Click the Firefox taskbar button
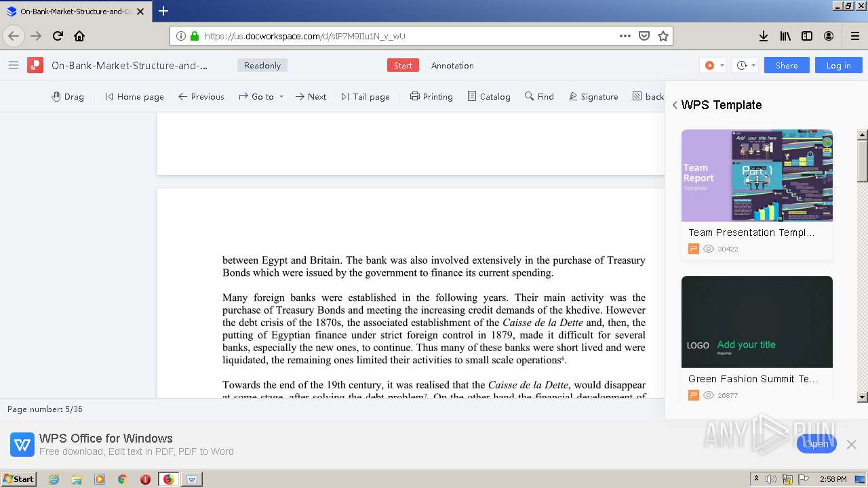The width and height of the screenshot is (868, 488). 168,479
